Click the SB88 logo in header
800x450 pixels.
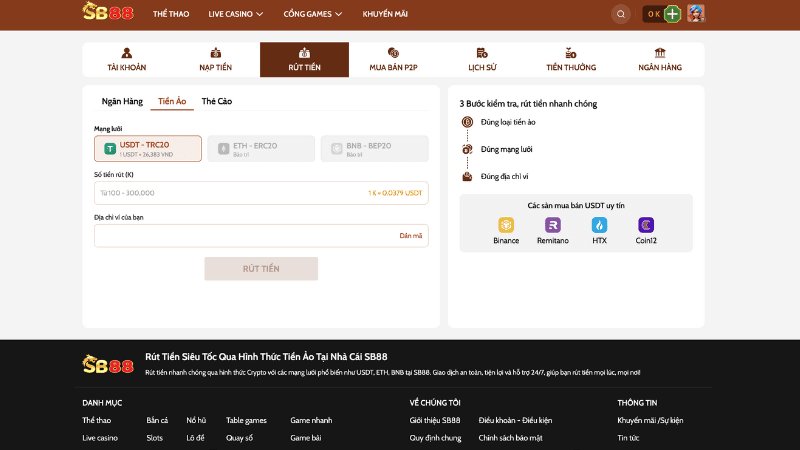point(107,13)
